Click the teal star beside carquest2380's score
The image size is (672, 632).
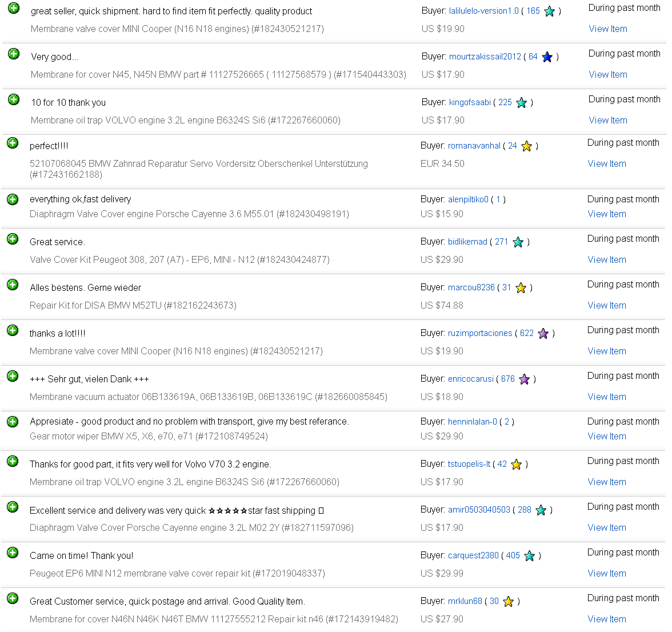coord(530,556)
